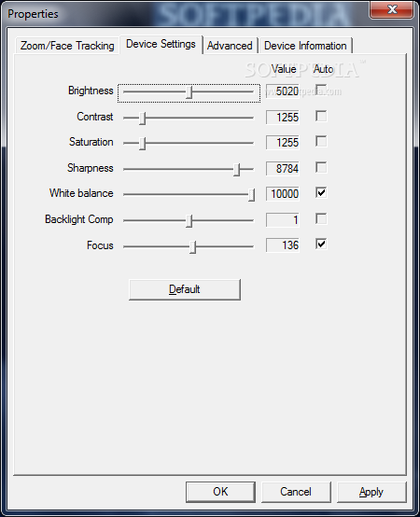Click the Contrast label text
The height and width of the screenshot is (517, 420).
[95, 117]
